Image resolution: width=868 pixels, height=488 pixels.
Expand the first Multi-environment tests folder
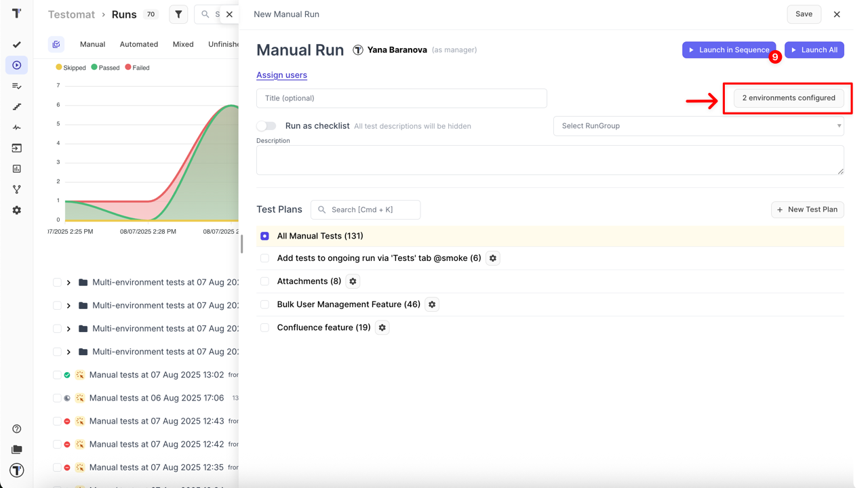(x=68, y=283)
